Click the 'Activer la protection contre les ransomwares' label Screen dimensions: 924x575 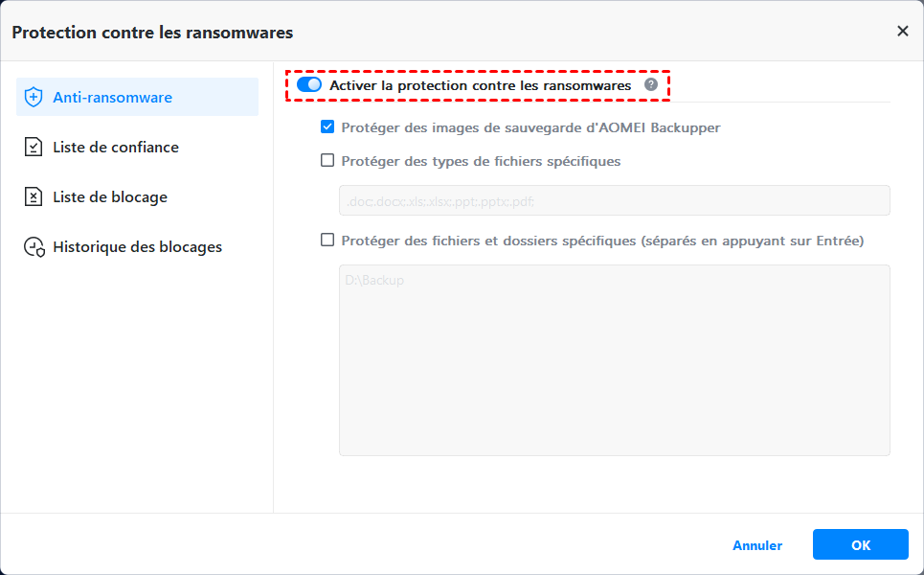[x=480, y=85]
